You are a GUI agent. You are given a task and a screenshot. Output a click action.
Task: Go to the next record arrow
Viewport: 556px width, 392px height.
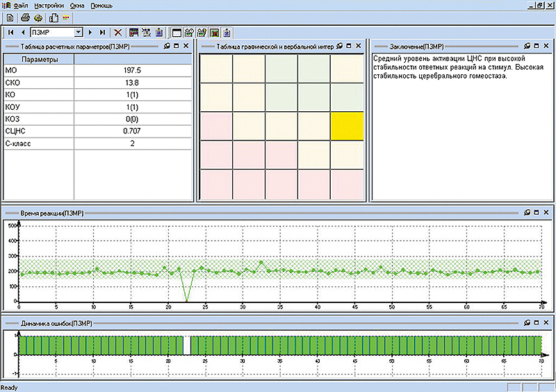(90, 32)
